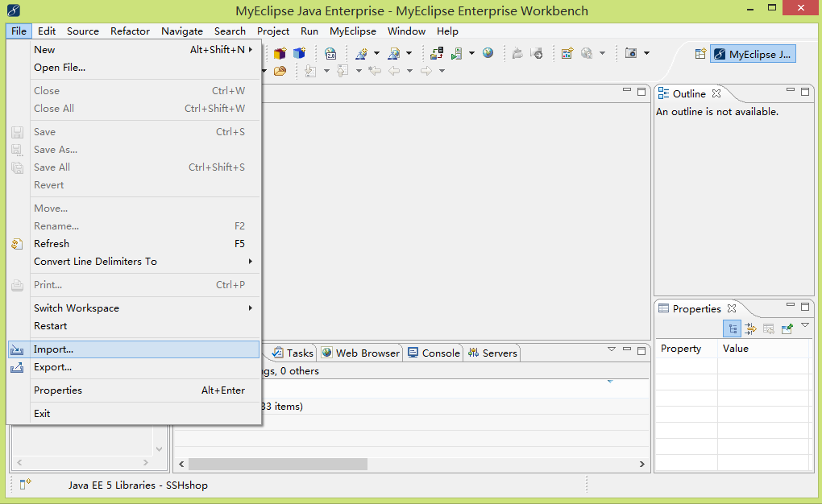Switch to the Console tab
This screenshot has height=504, width=822.
click(x=434, y=353)
